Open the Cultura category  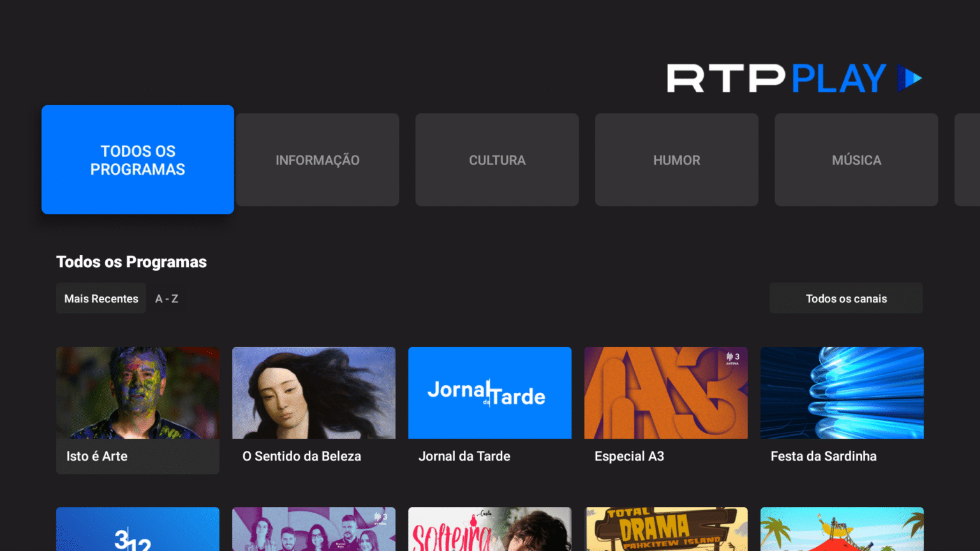pos(497,160)
